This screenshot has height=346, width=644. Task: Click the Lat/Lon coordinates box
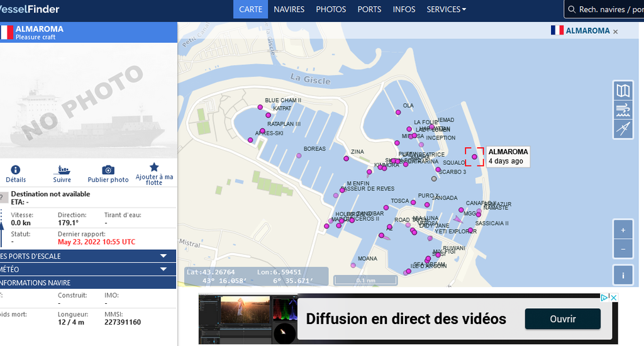tap(257, 276)
